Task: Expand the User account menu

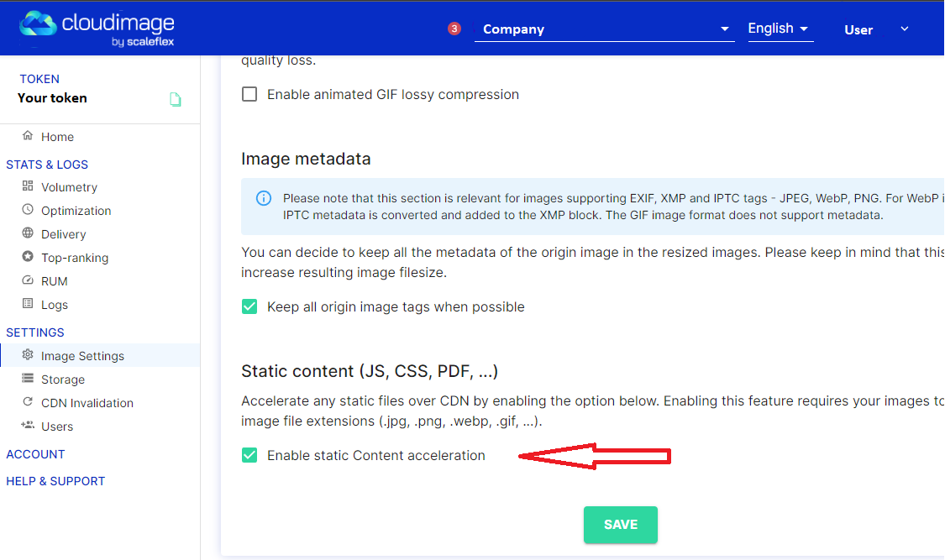Action: pos(905,29)
